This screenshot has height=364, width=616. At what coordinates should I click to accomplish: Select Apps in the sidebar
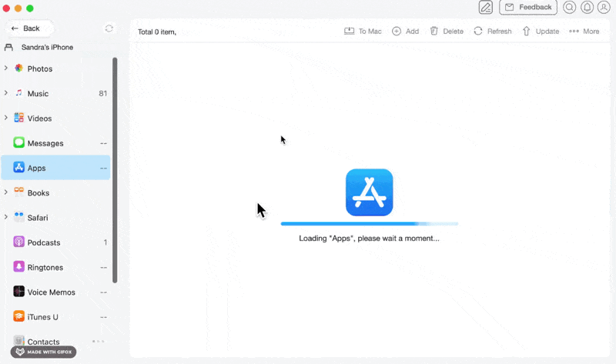click(55, 168)
